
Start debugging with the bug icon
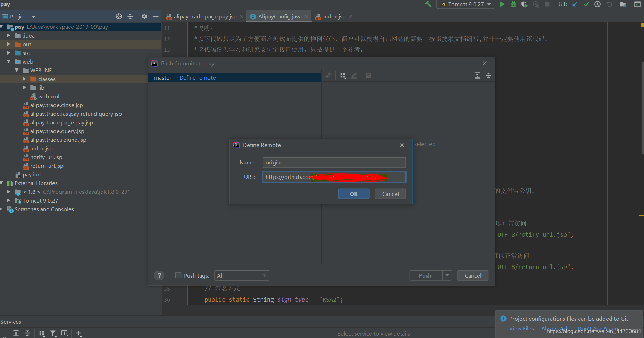(x=513, y=4)
